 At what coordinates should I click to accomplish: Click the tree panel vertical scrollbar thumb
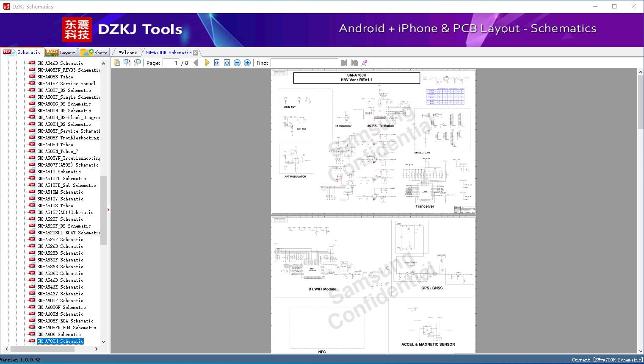tap(103, 210)
